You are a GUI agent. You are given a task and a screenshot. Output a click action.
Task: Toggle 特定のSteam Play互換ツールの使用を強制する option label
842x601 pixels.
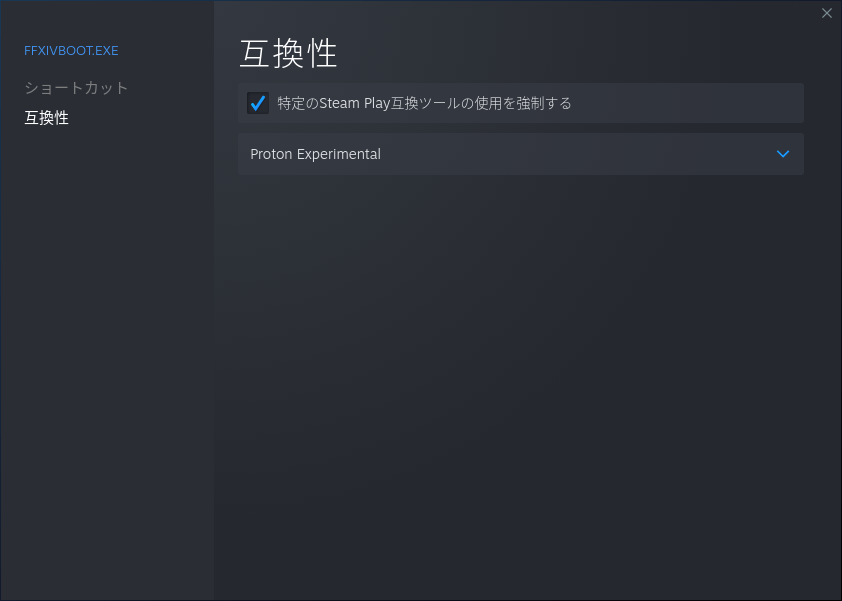(424, 103)
